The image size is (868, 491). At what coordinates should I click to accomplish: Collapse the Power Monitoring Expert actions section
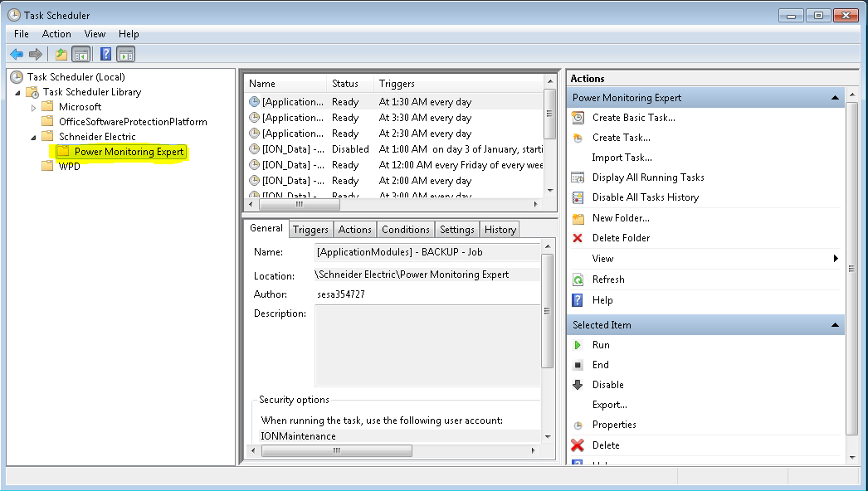tap(835, 98)
